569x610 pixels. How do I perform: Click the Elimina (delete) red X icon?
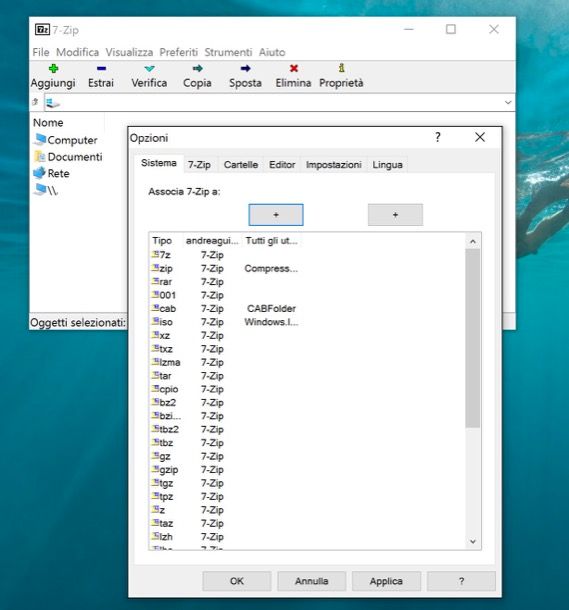click(x=294, y=69)
